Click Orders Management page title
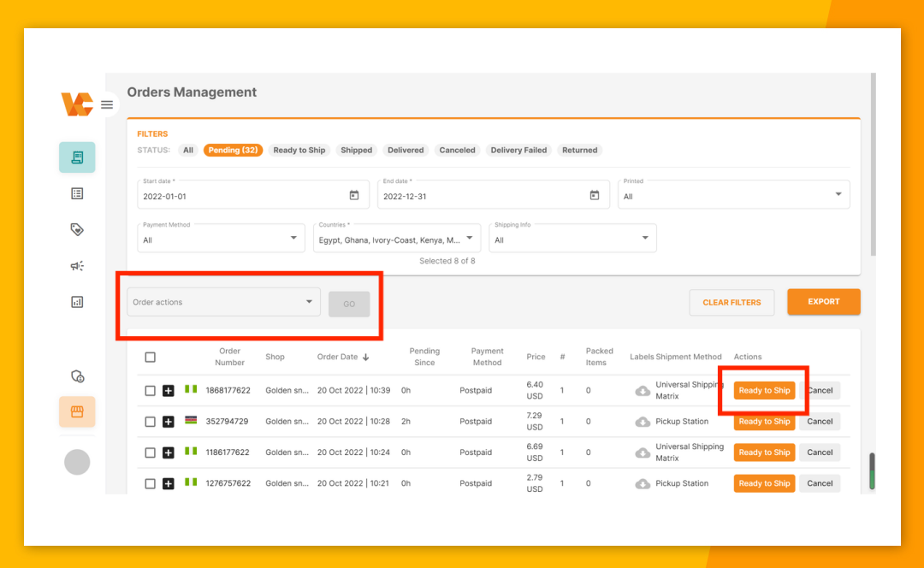Viewport: 924px width, 568px height. [x=192, y=92]
